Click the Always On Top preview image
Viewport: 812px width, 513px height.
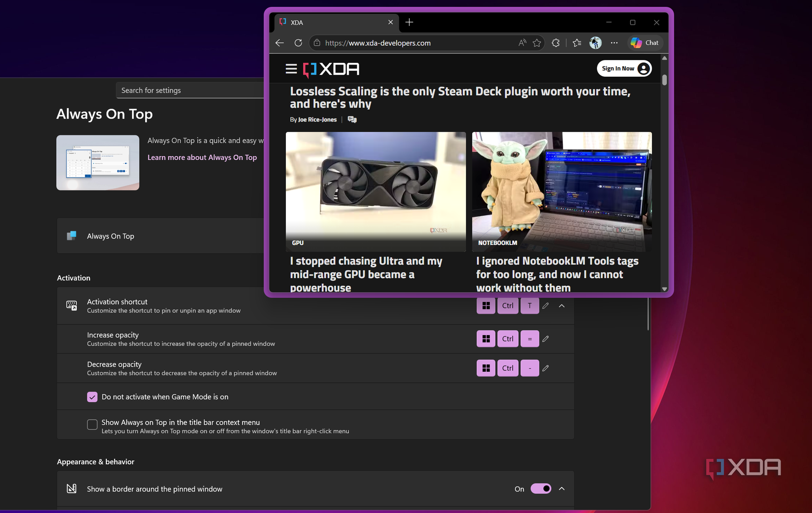click(x=98, y=163)
